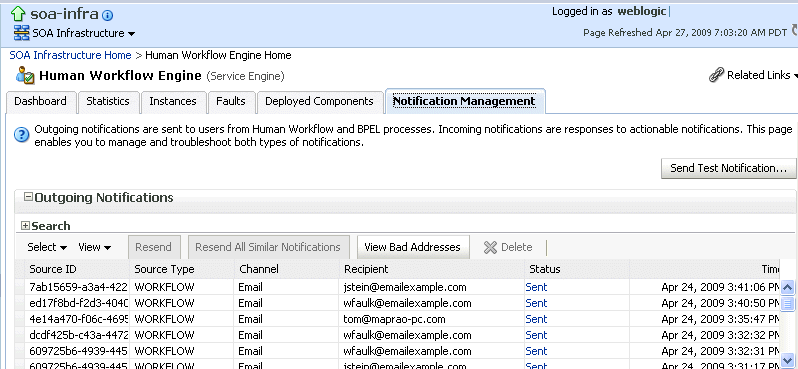Open the Sent status for jstein@emailexample.com at 3:41:06
798x369 pixels.
tap(536, 287)
